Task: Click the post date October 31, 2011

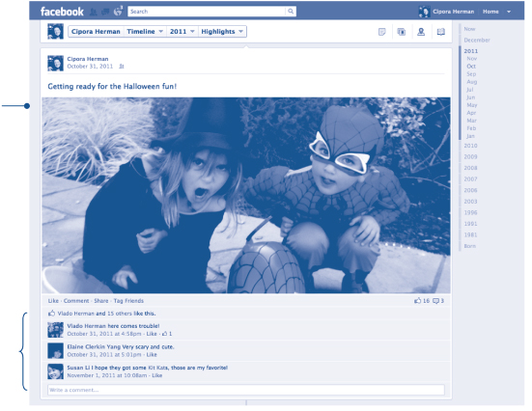Action: tap(90, 67)
